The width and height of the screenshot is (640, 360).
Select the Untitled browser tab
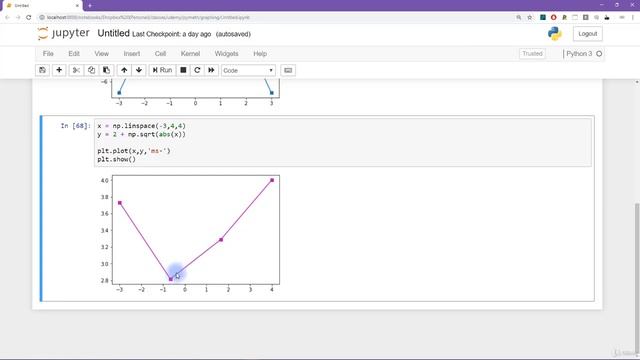pyautogui.click(x=41, y=6)
